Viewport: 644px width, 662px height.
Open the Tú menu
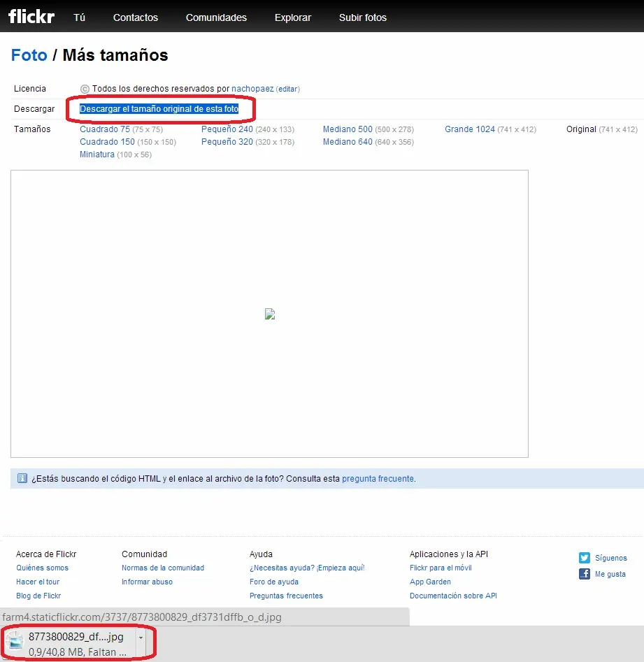(x=80, y=17)
